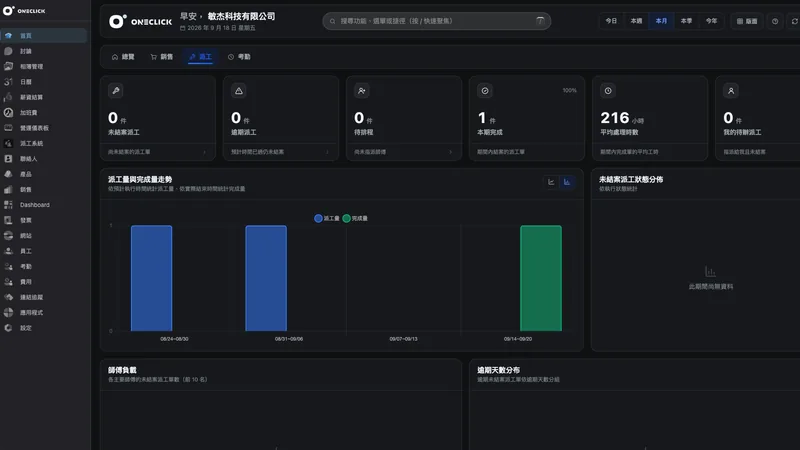The image size is (800, 450).
Task: Click the green bar for 09/14-09/20
Action: tap(541, 278)
